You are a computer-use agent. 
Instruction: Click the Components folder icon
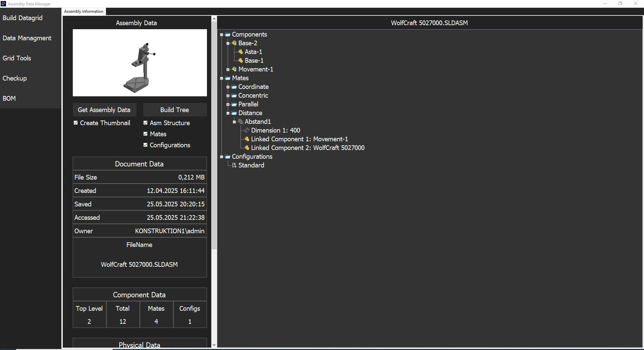[x=228, y=35]
